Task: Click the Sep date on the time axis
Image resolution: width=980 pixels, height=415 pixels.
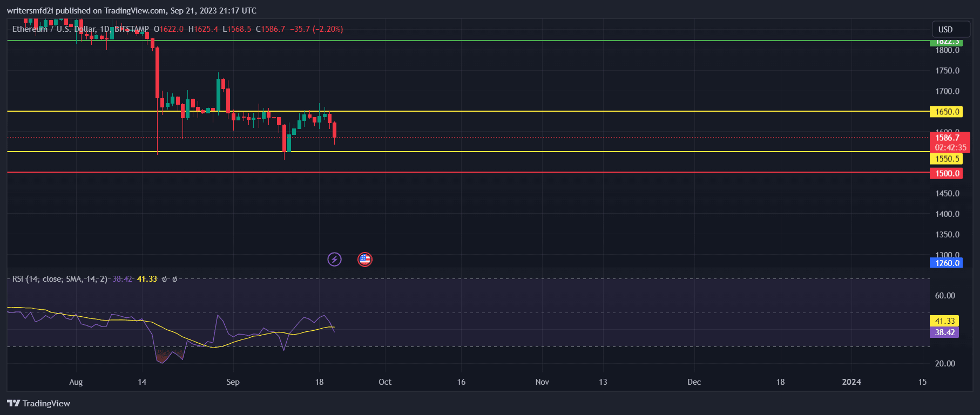Action: 233,382
